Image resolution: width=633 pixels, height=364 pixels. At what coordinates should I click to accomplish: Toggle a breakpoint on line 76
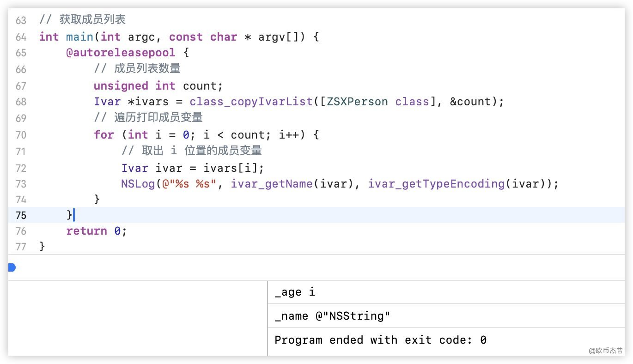point(21,231)
